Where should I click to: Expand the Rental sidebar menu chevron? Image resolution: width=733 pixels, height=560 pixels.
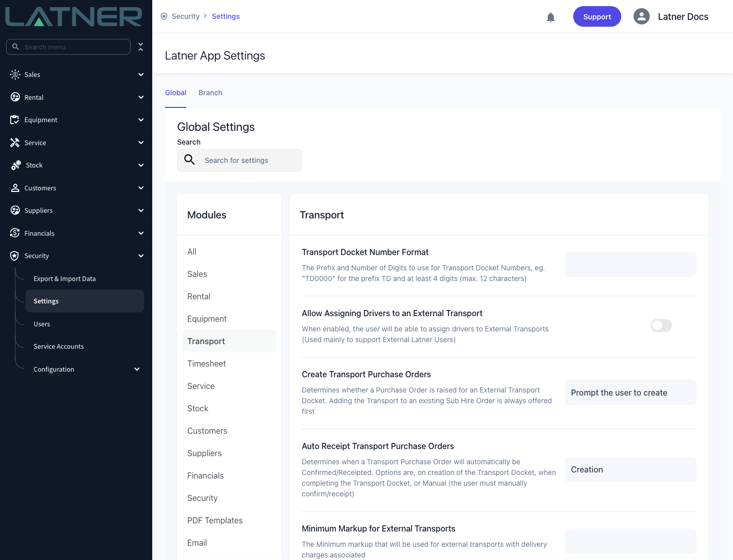[141, 97]
